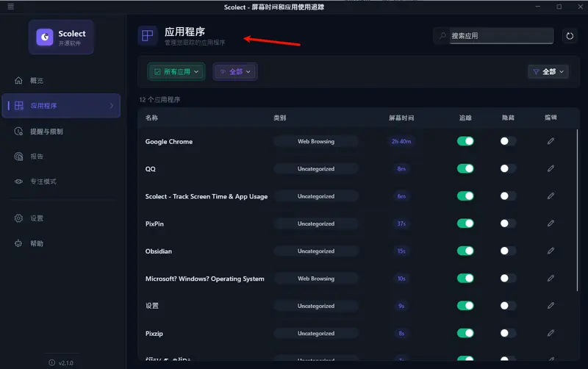The image size is (588, 369).
Task: Enable hide switch for Scolect row
Action: (508, 196)
